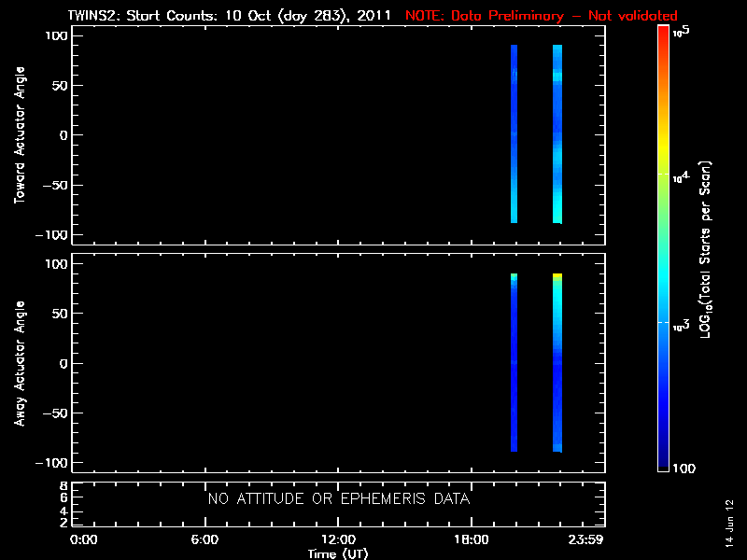Screen dimensions: 747x560
Task: Click the '100' label at colorbar bottom
Action: click(684, 469)
